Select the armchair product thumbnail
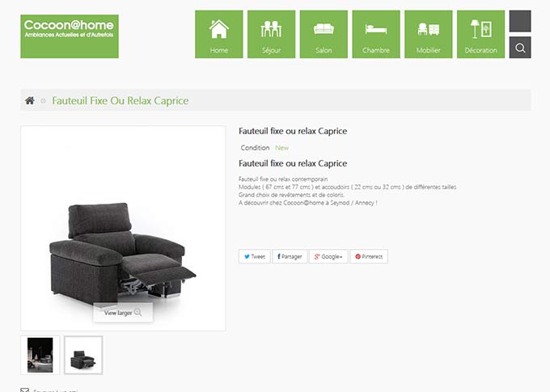 pos(83,355)
